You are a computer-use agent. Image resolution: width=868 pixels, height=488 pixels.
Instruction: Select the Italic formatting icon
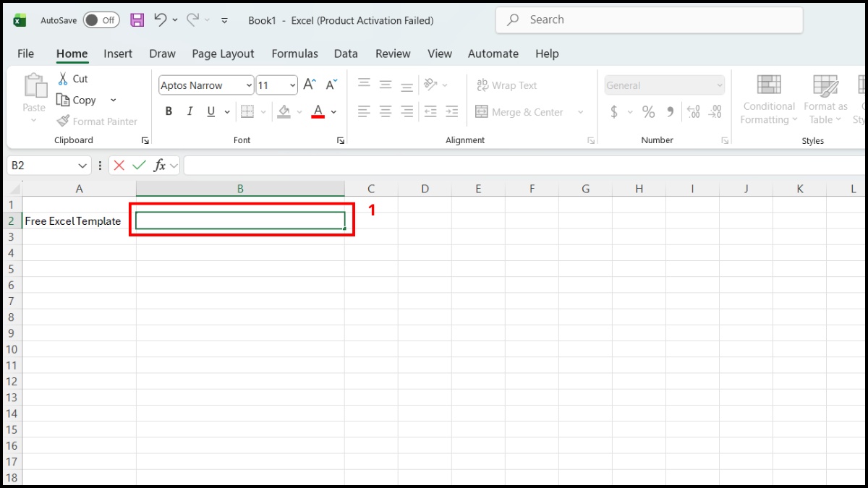point(189,111)
